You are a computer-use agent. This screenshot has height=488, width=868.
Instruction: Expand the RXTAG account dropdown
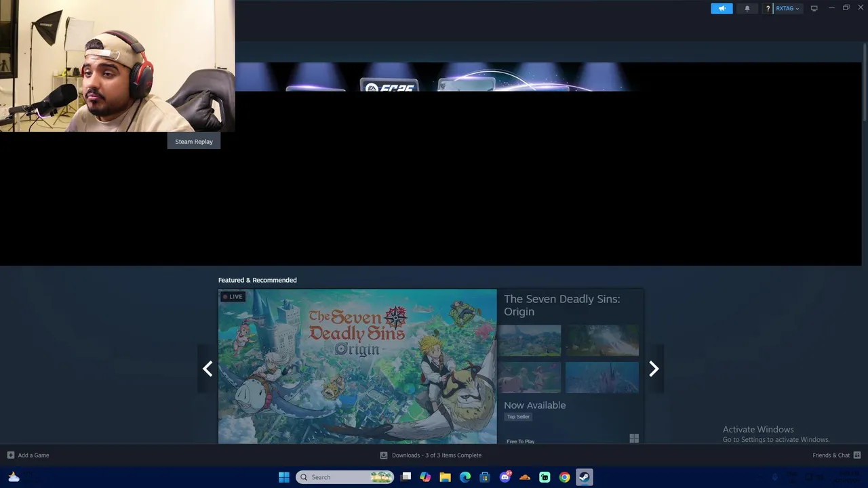click(787, 8)
